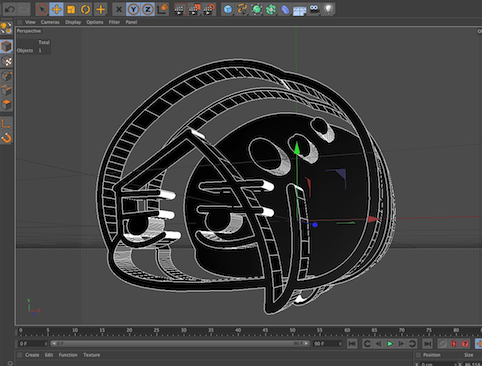Play animation forwards

(x=390, y=344)
